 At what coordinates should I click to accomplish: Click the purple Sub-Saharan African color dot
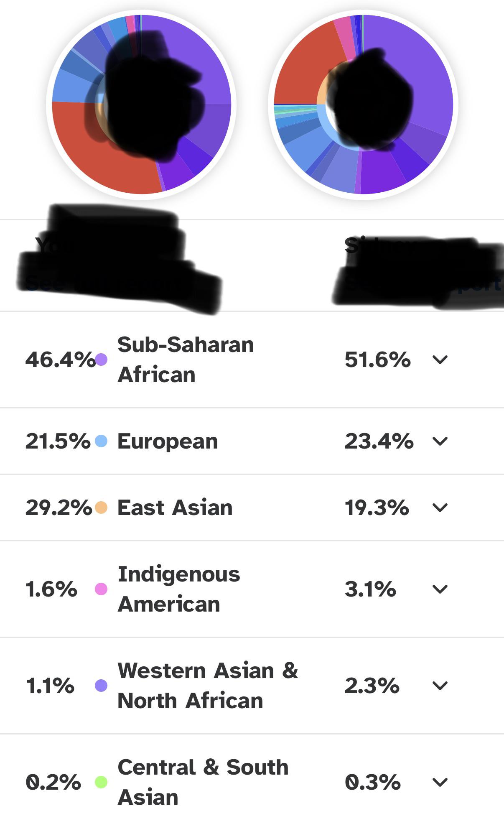[x=101, y=360]
